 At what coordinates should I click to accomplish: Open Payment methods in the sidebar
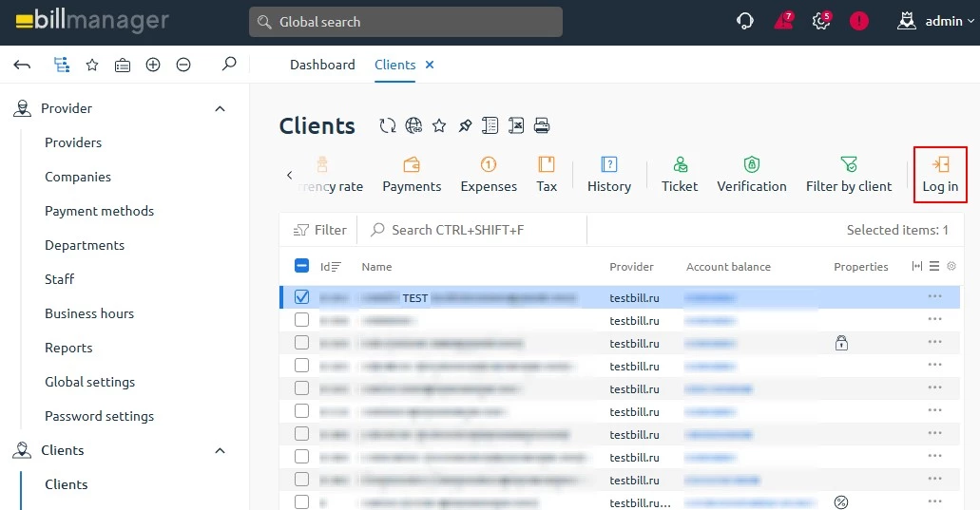(x=99, y=211)
